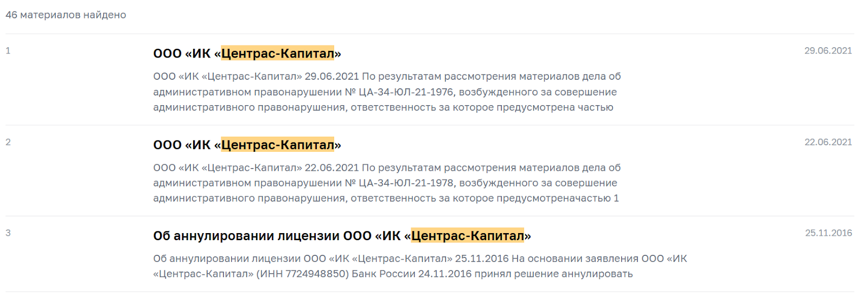Screen dimensions: 868x296
Task: Click result number 1 in the list
Action: (x=8, y=51)
